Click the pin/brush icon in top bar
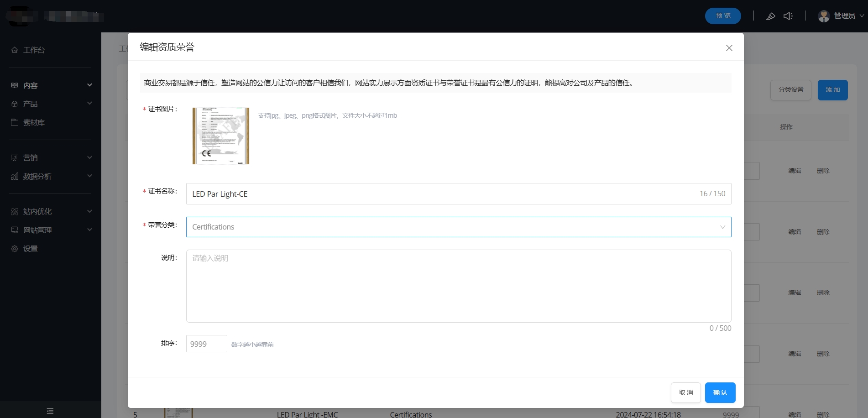 (x=770, y=16)
